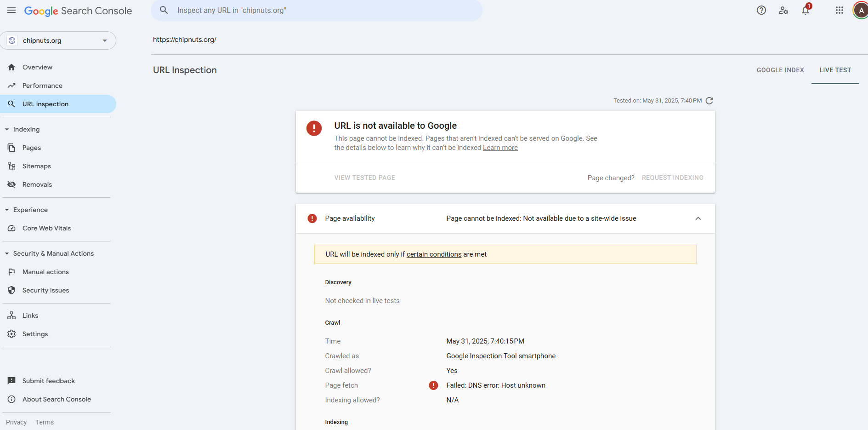This screenshot has width=868, height=430.
Task: Collapse the Page availability panel chevron
Action: click(x=698, y=218)
